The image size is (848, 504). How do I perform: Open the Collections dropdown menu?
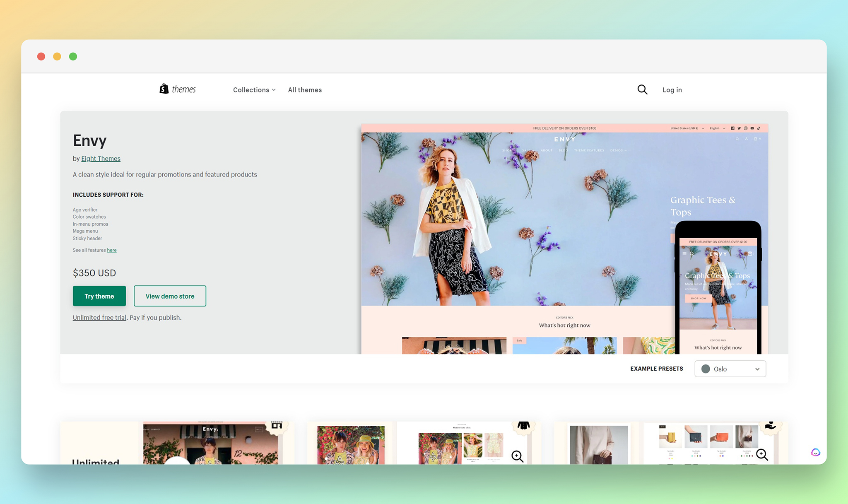253,89
